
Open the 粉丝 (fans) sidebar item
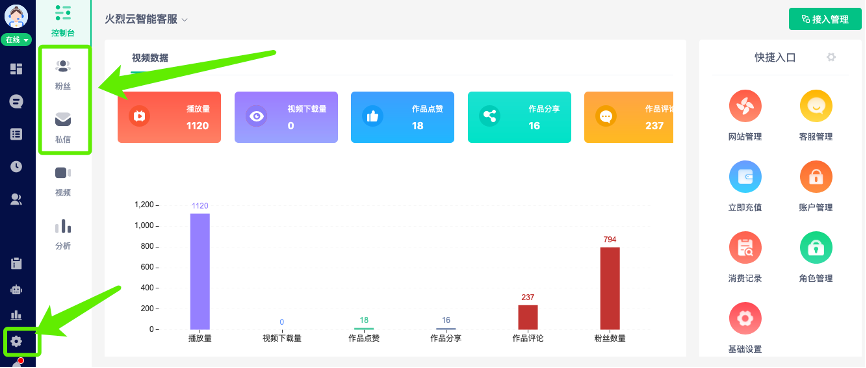pyautogui.click(x=64, y=74)
